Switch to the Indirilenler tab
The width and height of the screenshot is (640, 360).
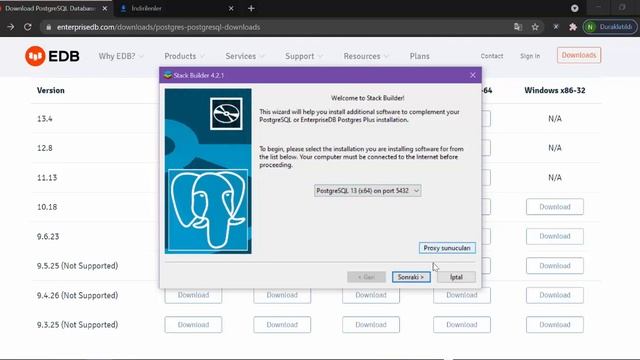(176, 8)
